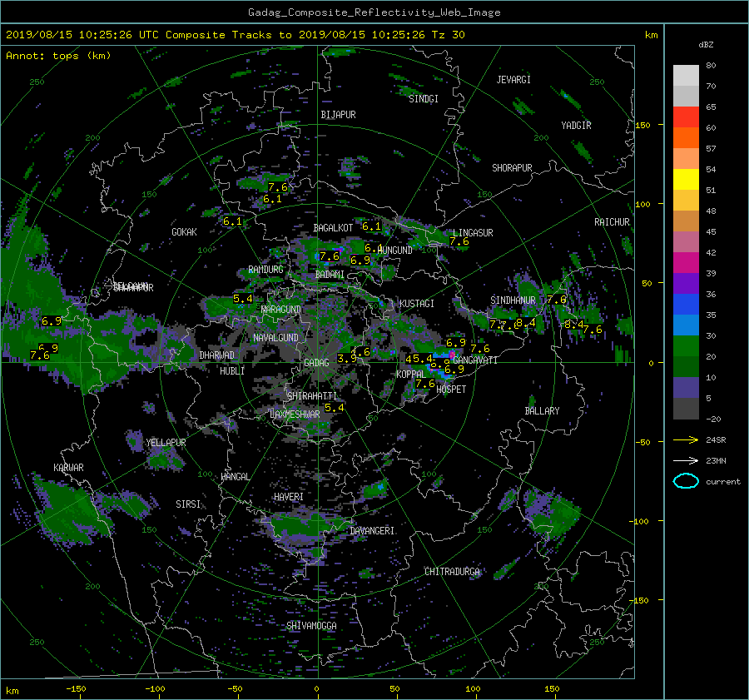This screenshot has height=700, width=749.
Task: Click the GADAG radar center label
Action: click(316, 363)
